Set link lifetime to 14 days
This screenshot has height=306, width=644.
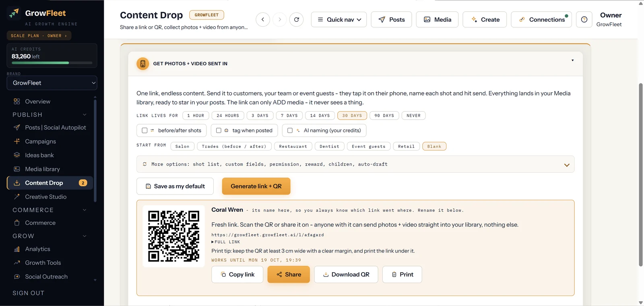(320, 116)
